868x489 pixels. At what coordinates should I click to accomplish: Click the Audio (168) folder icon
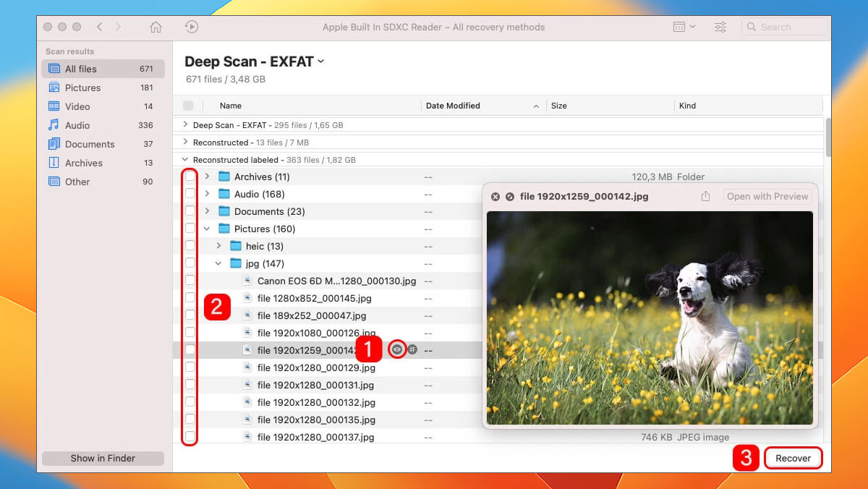tap(224, 194)
